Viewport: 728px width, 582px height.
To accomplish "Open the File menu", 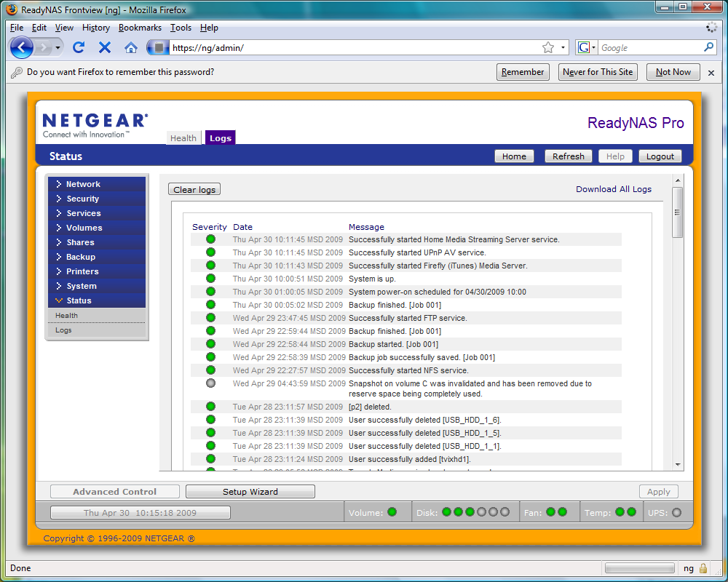I will click(16, 28).
